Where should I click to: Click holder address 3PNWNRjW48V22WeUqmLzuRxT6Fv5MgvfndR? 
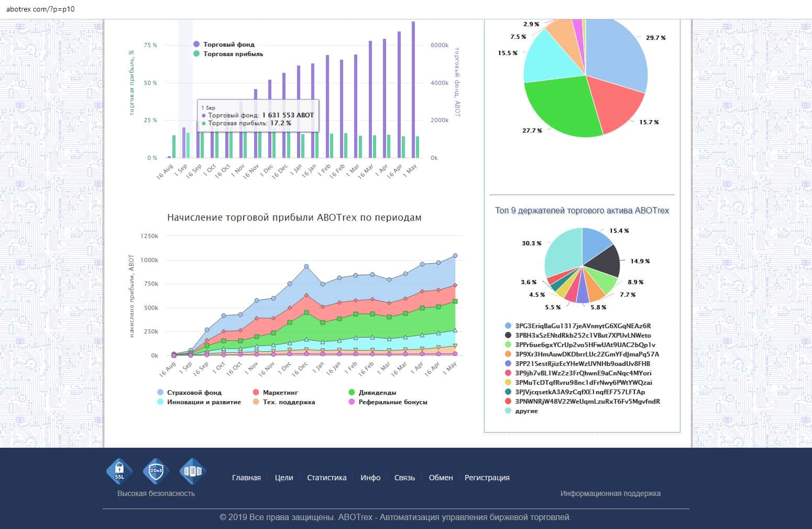[583, 401]
